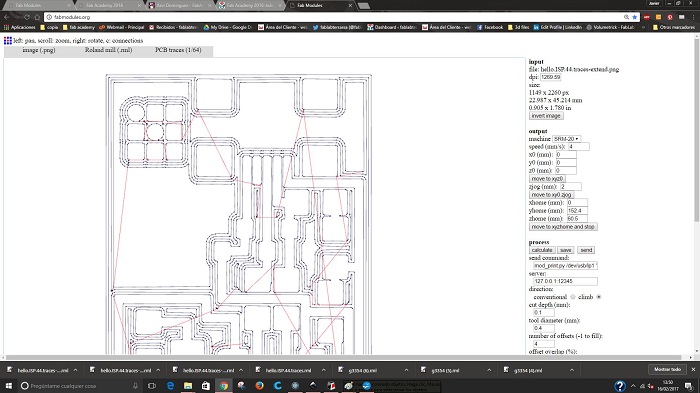Open the My Drive Google bookmark

227,27
